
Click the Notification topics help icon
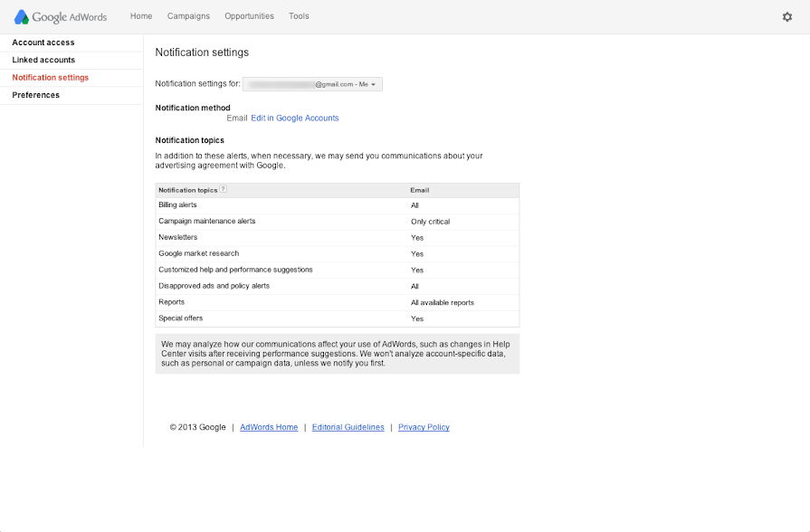(224, 190)
